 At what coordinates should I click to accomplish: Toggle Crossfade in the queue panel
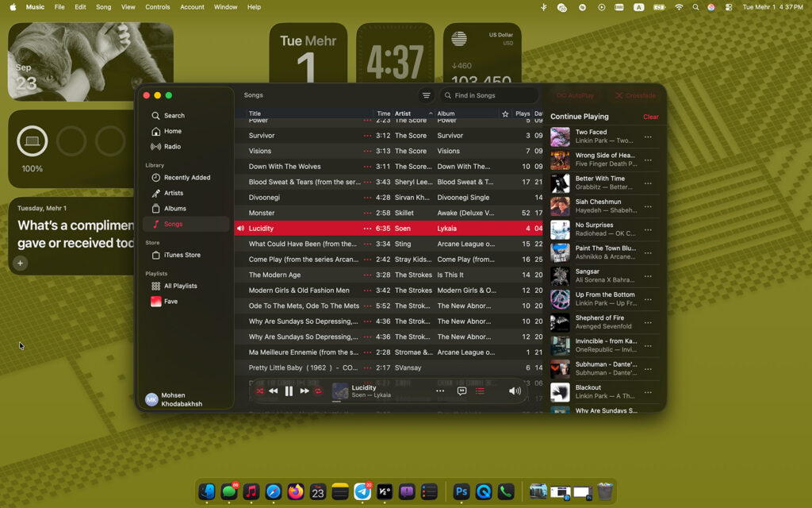click(x=635, y=95)
